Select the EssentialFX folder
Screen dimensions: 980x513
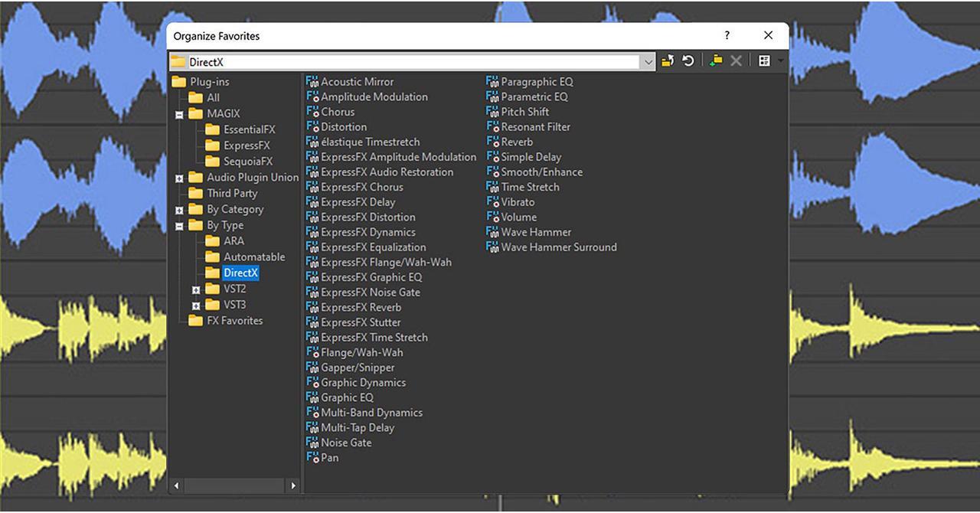(240, 129)
